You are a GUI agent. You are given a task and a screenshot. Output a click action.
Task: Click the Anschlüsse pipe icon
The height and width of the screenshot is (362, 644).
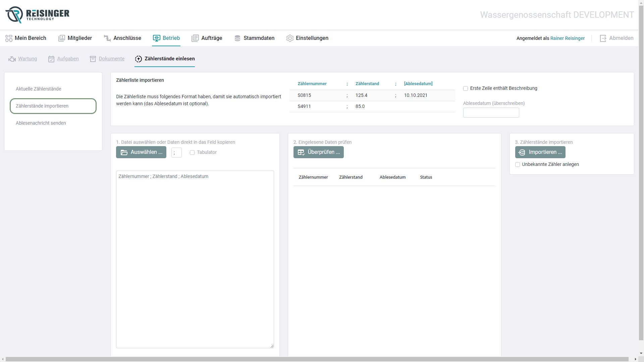click(x=107, y=38)
